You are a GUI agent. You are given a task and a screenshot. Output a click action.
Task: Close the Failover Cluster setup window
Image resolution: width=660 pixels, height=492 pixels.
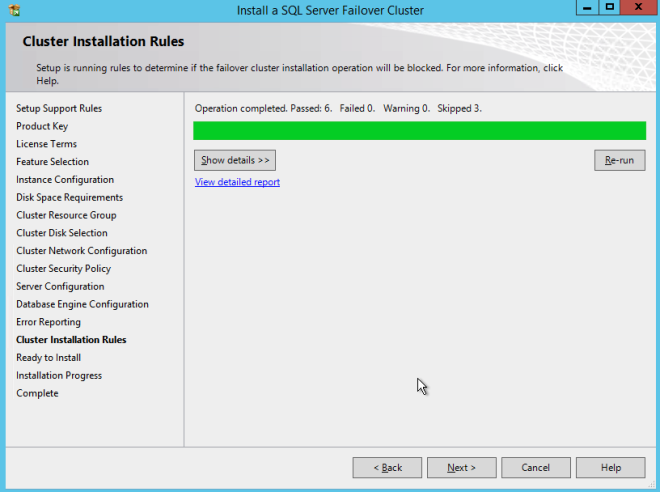[638, 8]
